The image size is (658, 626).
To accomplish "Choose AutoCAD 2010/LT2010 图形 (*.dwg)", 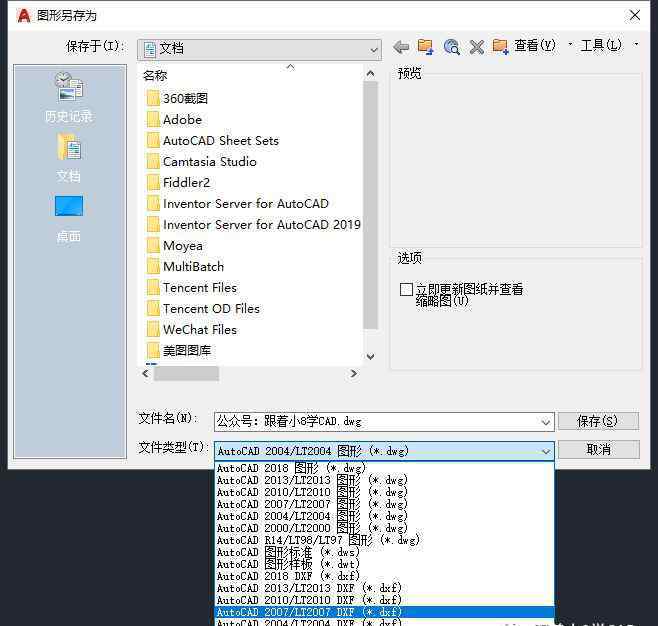I will coord(384,492).
